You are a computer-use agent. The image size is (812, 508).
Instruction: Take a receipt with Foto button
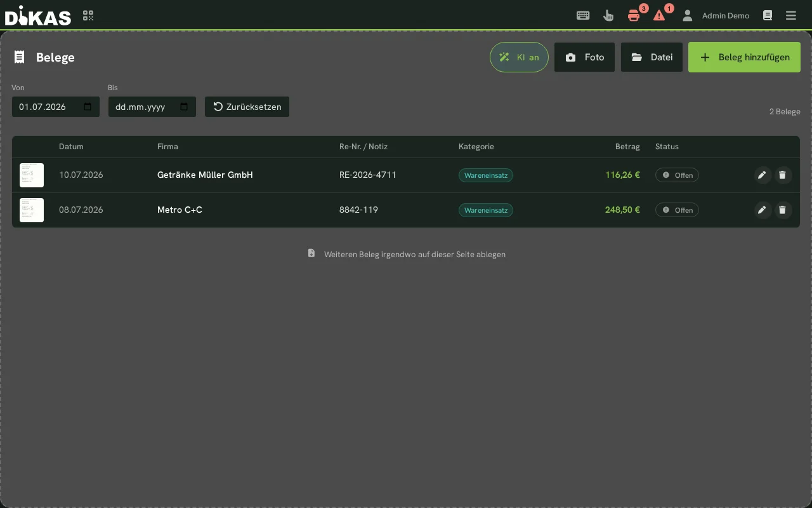[x=584, y=57]
